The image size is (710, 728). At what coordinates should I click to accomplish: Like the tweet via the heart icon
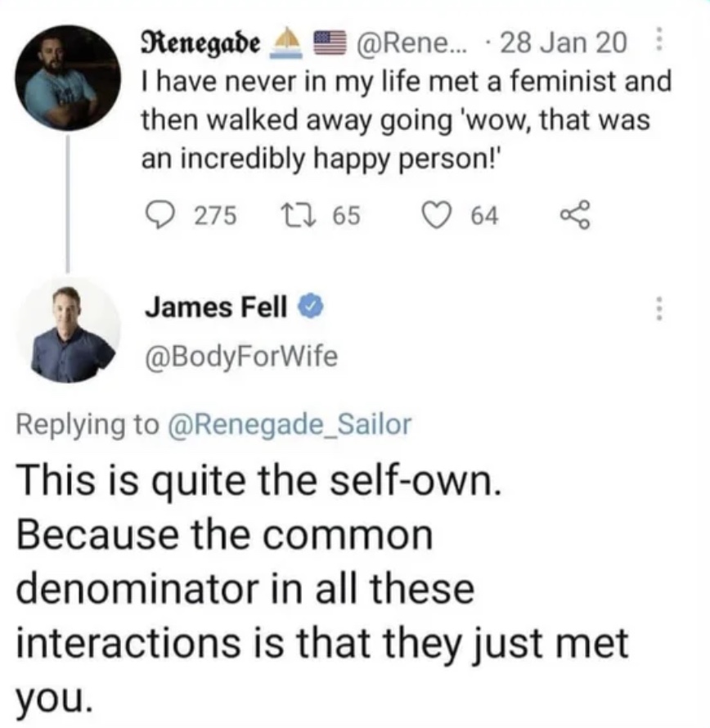(x=437, y=216)
